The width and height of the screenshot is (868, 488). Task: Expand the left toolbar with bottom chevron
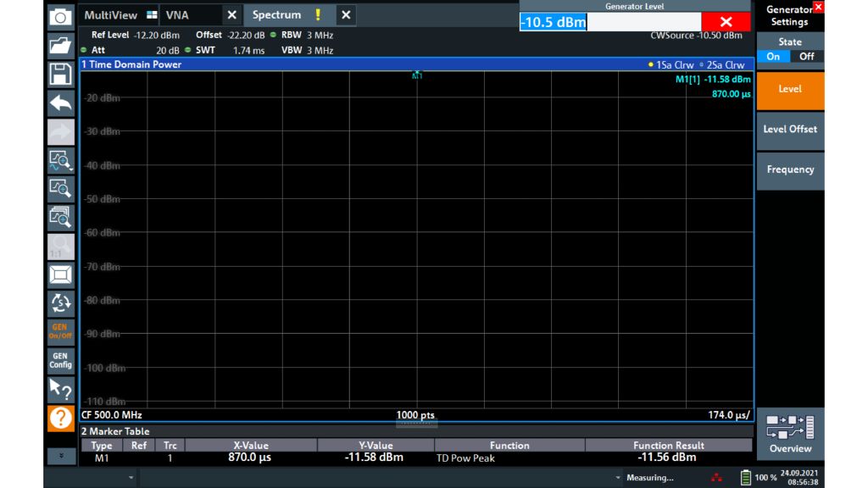59,455
